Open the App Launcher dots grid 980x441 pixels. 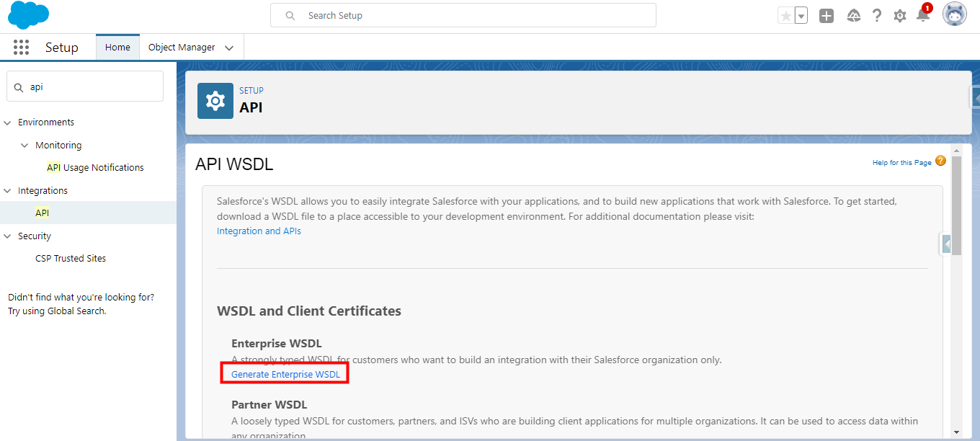[21, 48]
